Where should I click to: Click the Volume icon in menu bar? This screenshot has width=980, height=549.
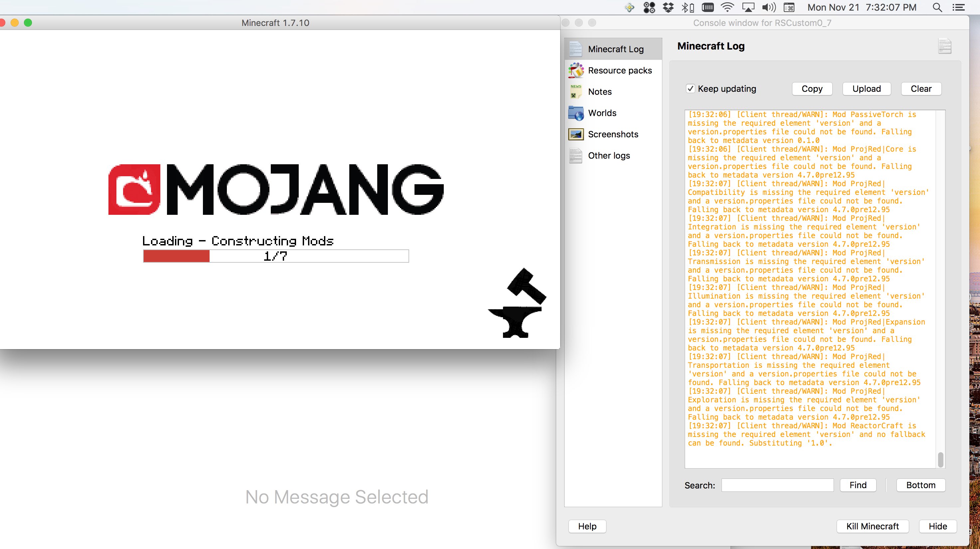coord(768,7)
